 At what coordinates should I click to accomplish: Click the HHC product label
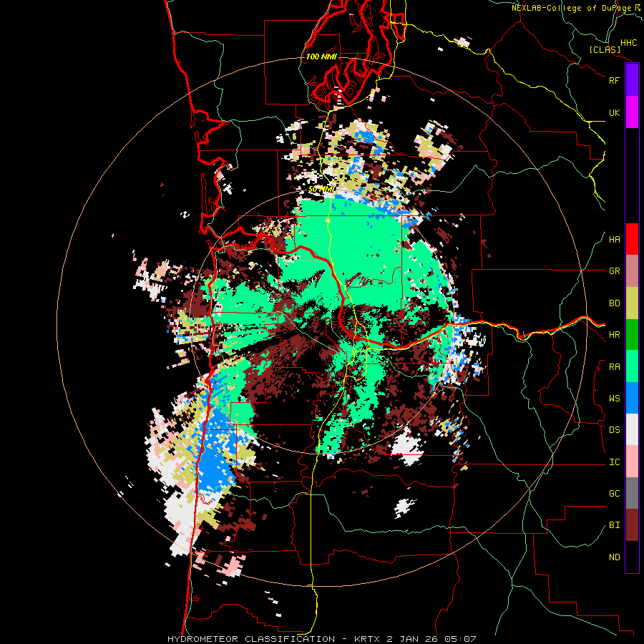point(628,43)
